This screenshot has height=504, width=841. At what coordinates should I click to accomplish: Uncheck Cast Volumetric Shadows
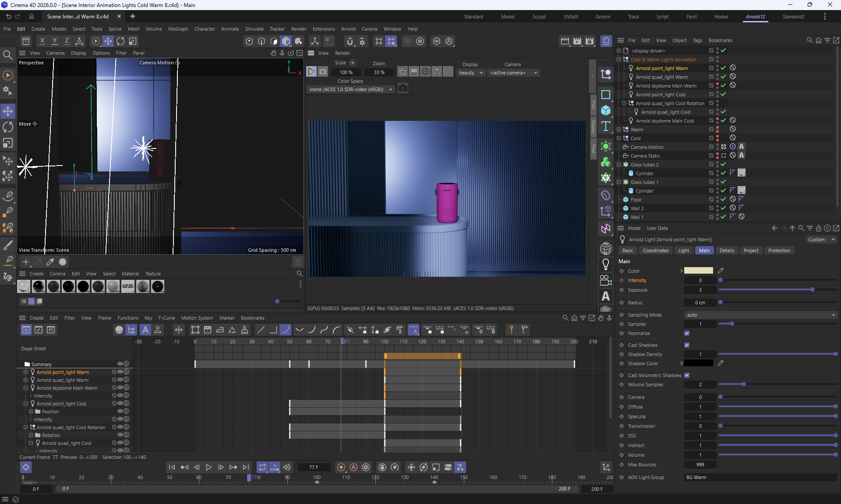pos(687,375)
